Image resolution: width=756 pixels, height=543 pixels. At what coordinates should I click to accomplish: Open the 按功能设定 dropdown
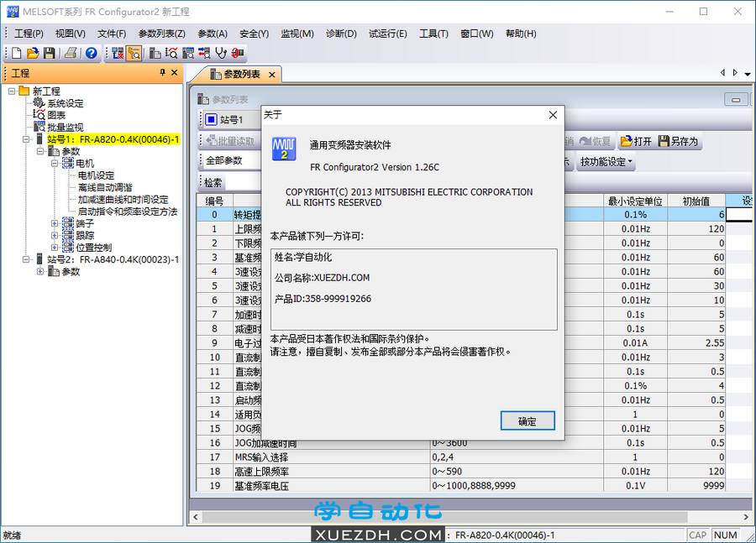[x=606, y=162]
